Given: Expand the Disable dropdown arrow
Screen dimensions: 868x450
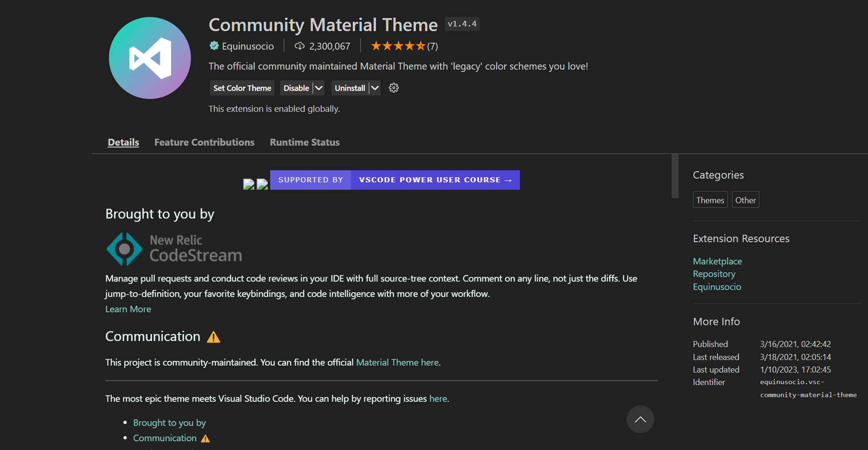Looking at the screenshot, I should [318, 88].
